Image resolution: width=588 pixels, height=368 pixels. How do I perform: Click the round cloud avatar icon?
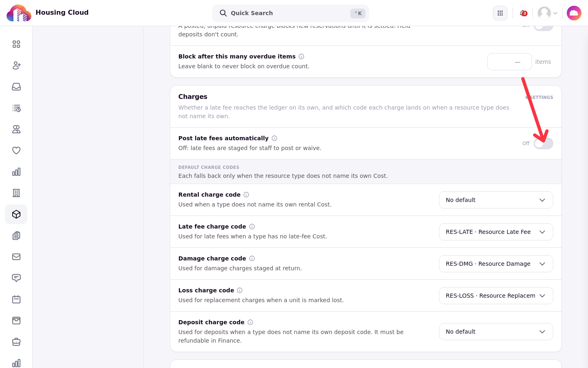pyautogui.click(x=574, y=13)
